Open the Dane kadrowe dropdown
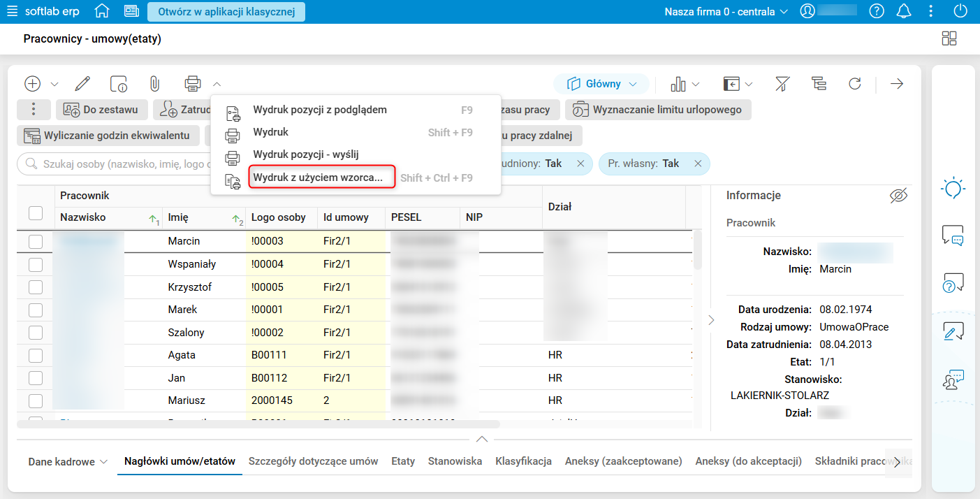The width and height of the screenshot is (980, 499). pyautogui.click(x=68, y=462)
